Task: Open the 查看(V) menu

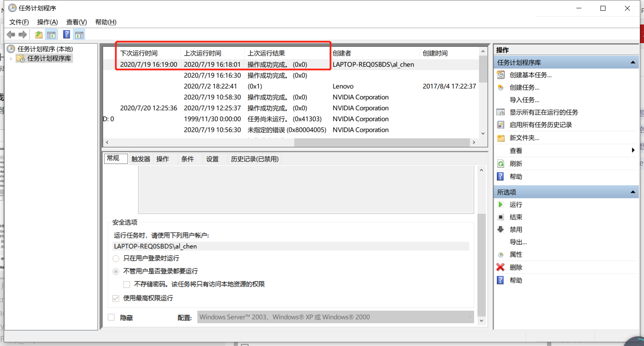Action: click(x=76, y=22)
